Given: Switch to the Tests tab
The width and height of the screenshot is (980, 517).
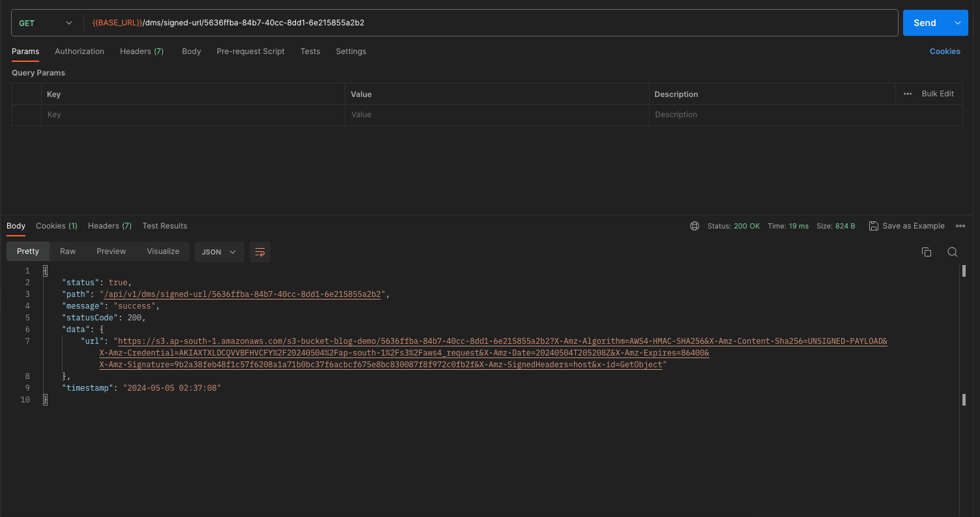Looking at the screenshot, I should pyautogui.click(x=310, y=51).
